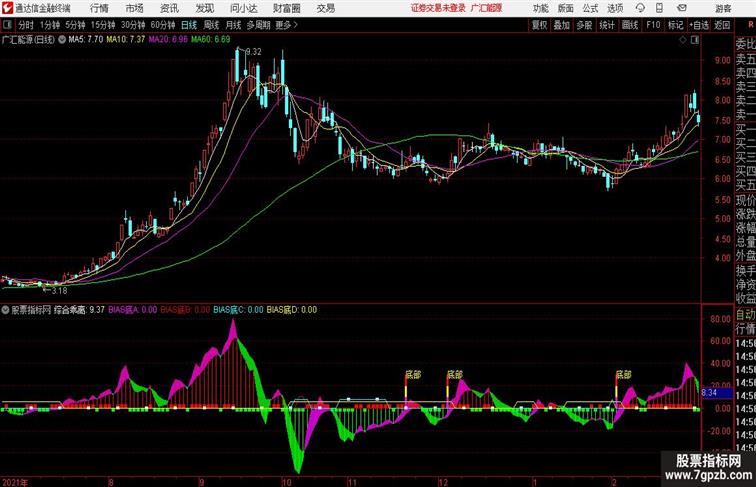Image resolution: width=756 pixels, height=487 pixels.
Task: Click the 返回 back button
Action: (x=722, y=25)
